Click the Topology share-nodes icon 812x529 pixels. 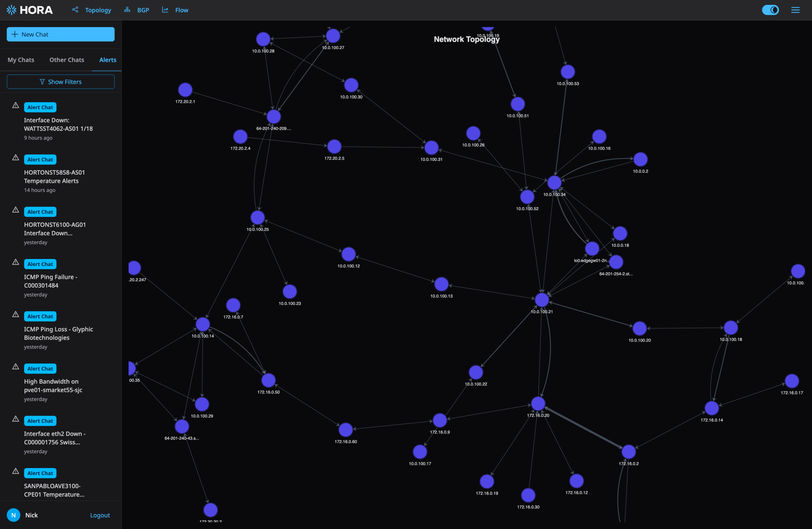75,10
